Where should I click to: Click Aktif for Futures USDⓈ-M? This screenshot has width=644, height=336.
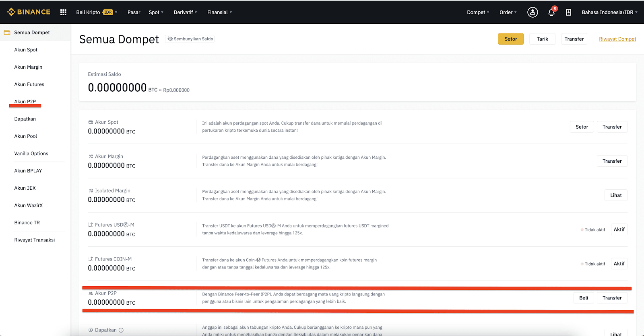(x=619, y=229)
